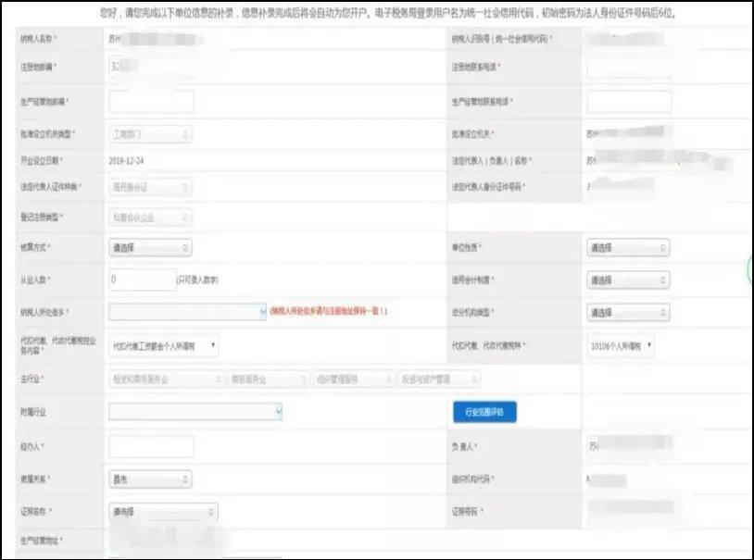Click the 生产经营地邮编 input field
754x560 pixels.
point(152,102)
